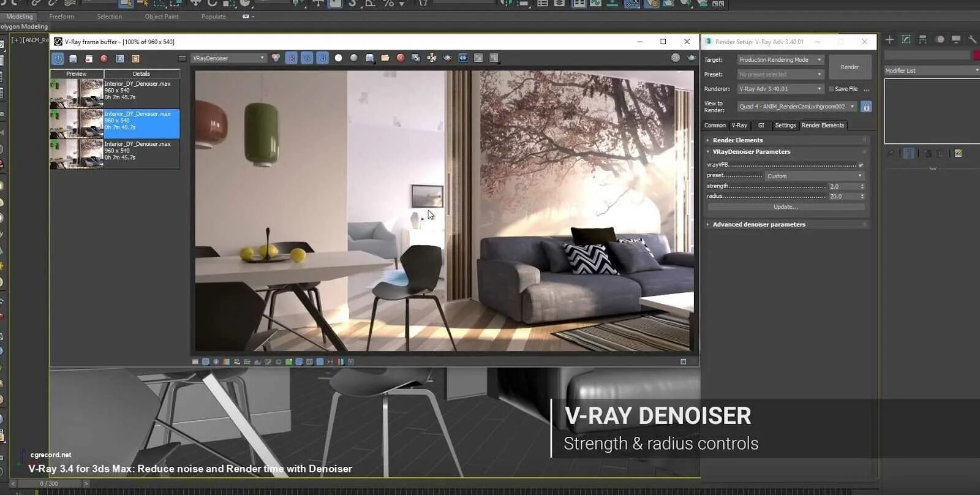The width and height of the screenshot is (980, 495).
Task: Click strength value field 2.0
Action: (843, 186)
